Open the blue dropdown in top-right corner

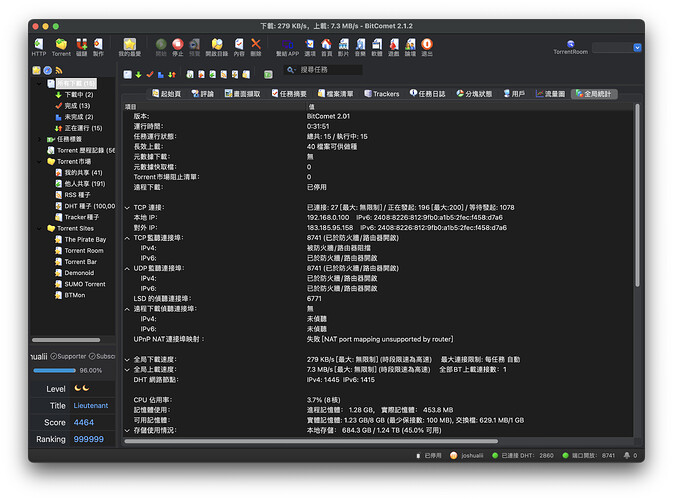point(637,48)
